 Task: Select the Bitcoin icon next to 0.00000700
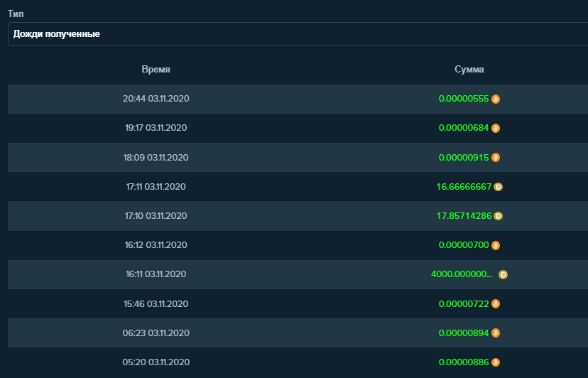496,245
